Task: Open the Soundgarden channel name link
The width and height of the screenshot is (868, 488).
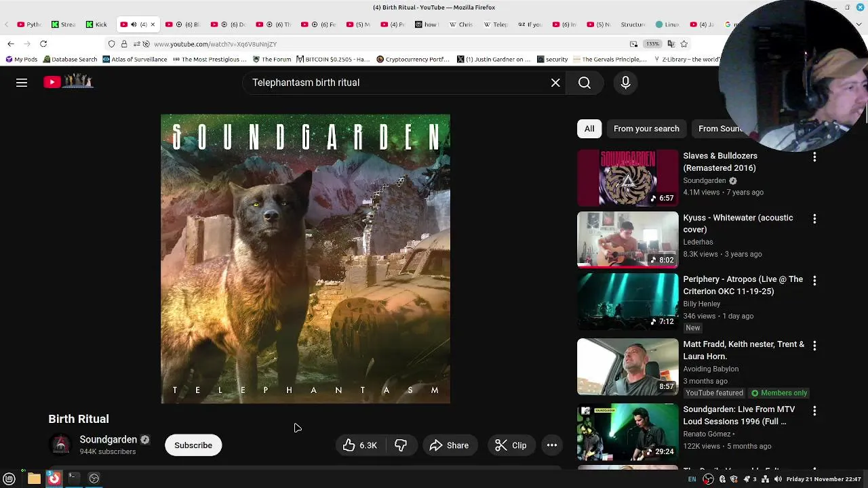Action: tap(108, 439)
